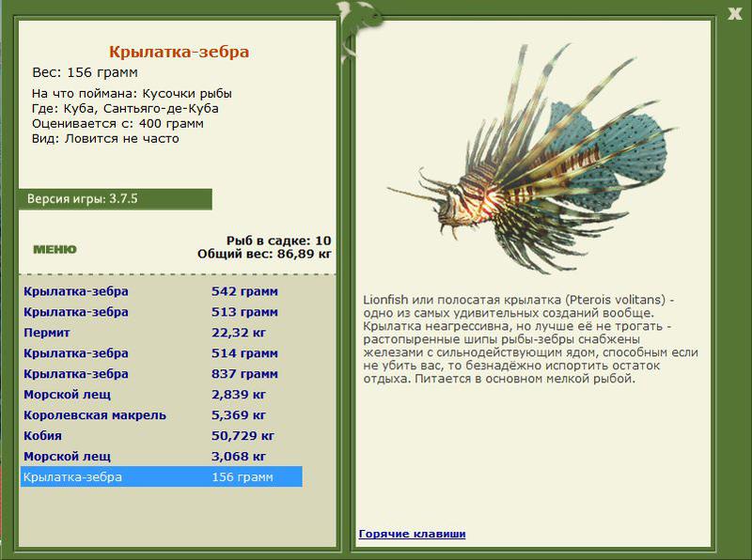The image size is (752, 560).
Task: Click the Lionfish description paragraph
Action: coord(530,339)
